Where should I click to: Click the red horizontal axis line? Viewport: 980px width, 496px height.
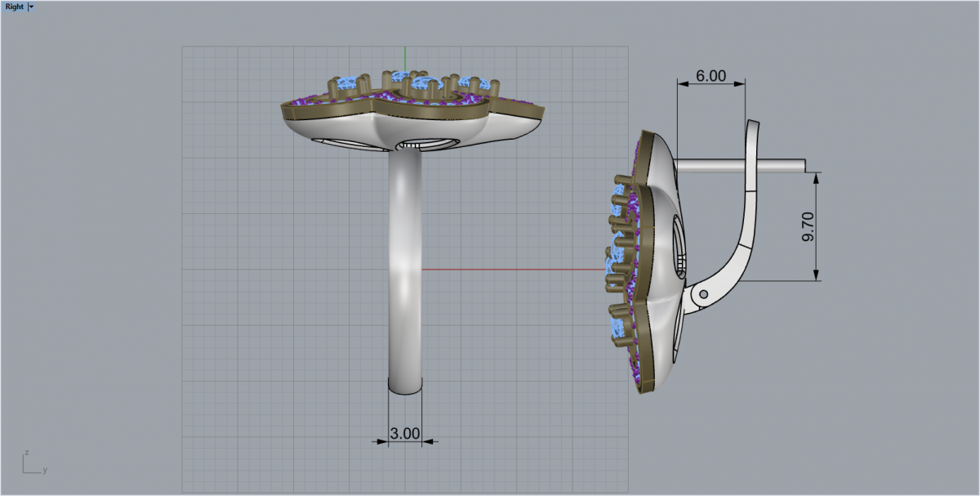[506, 269]
